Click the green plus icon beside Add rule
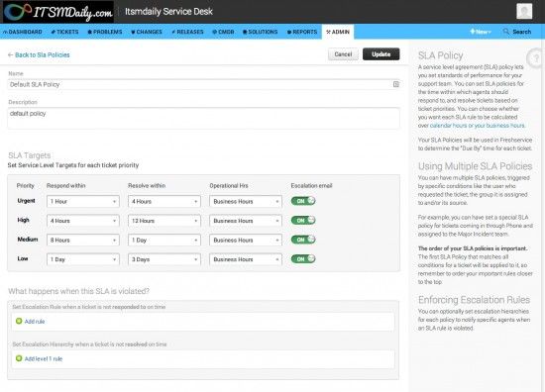 (19, 321)
